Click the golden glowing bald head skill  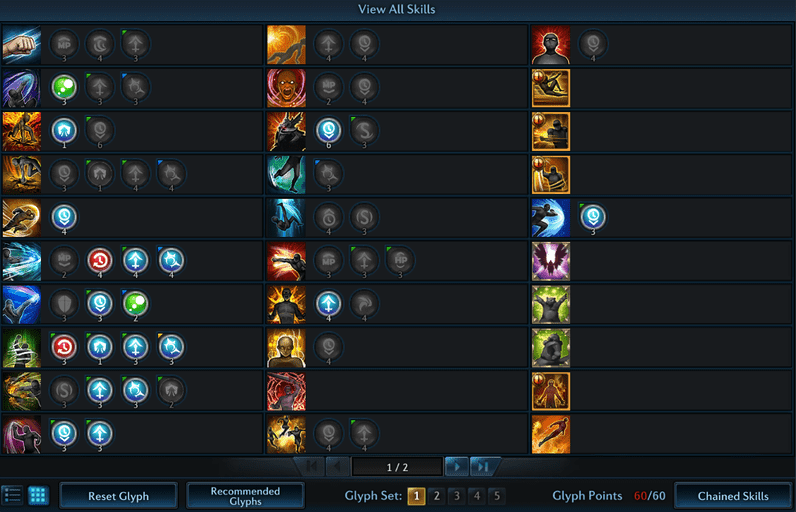point(286,348)
